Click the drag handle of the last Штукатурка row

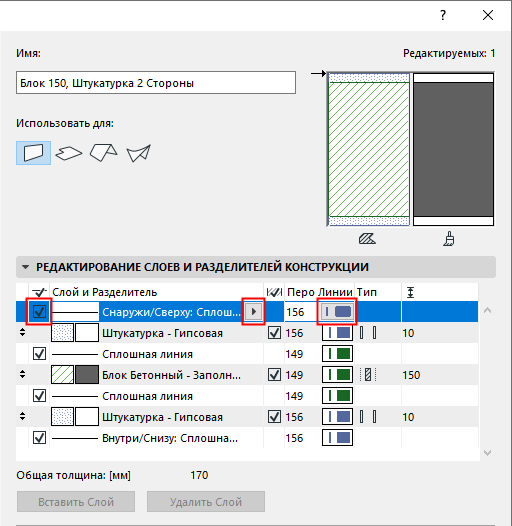click(x=22, y=416)
